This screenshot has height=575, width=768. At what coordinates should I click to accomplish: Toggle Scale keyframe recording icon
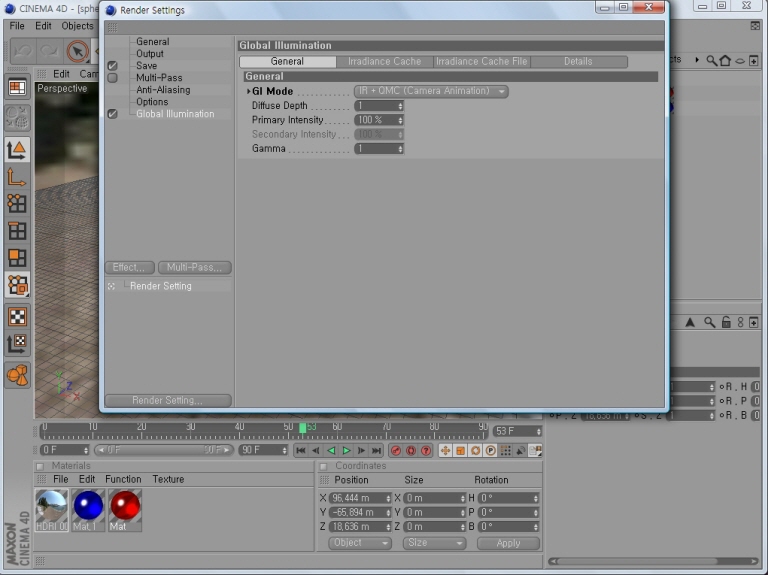(x=460, y=450)
